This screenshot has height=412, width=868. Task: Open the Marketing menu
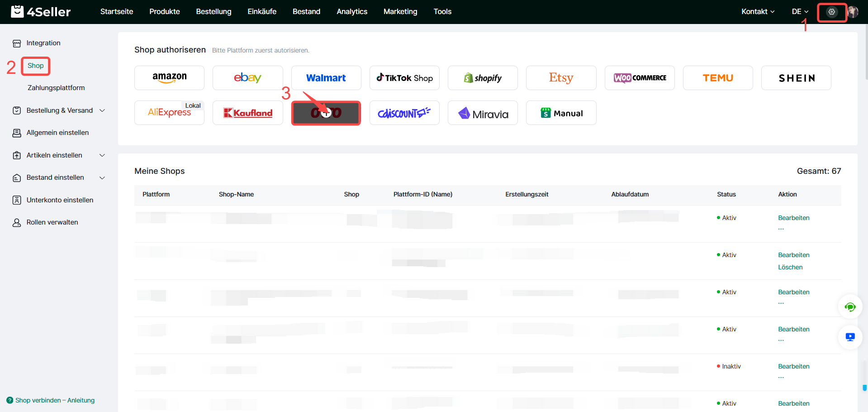tap(400, 12)
